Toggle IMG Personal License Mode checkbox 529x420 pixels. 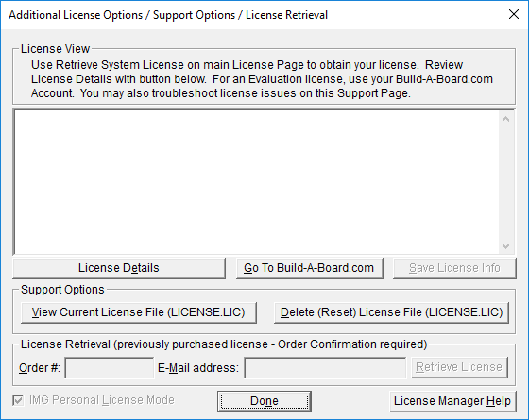click(18, 400)
